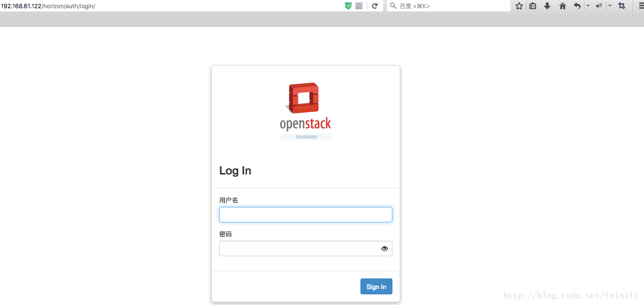The image size is (644, 305).
Task: Reload the page with the refresh icon
Action: (x=374, y=6)
